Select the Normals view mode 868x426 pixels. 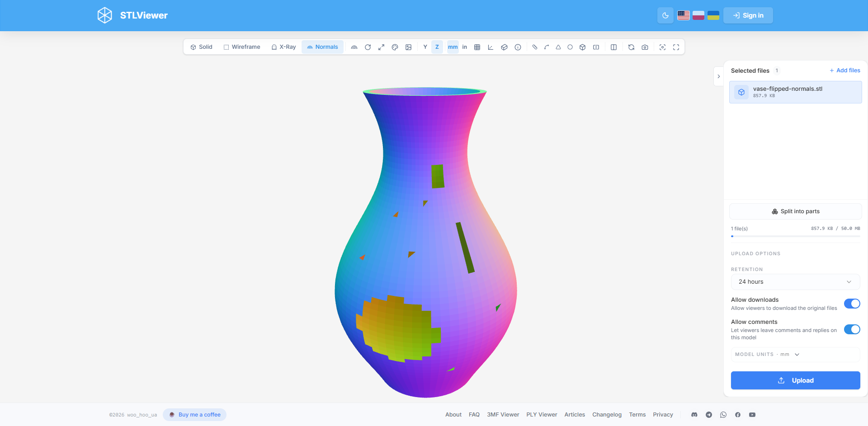tap(322, 47)
